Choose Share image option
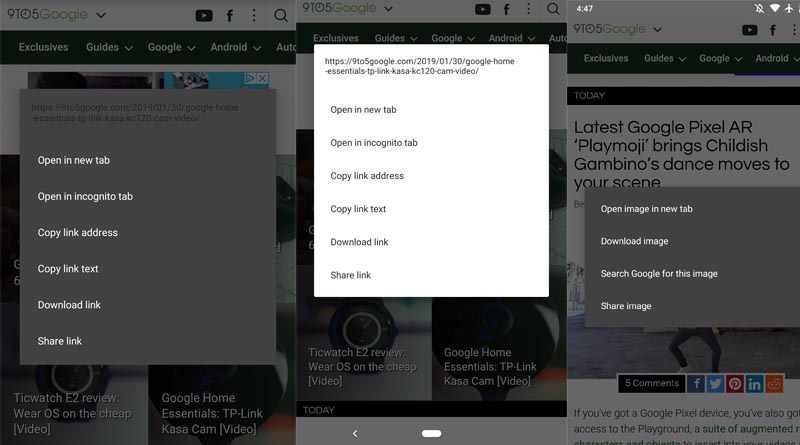This screenshot has height=445, width=800. 626,306
